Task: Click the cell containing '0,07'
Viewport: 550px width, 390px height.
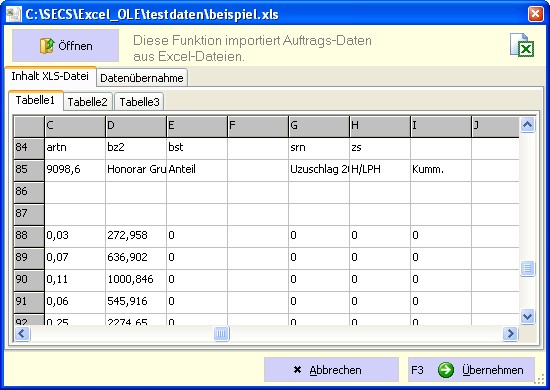Action: pos(75,258)
